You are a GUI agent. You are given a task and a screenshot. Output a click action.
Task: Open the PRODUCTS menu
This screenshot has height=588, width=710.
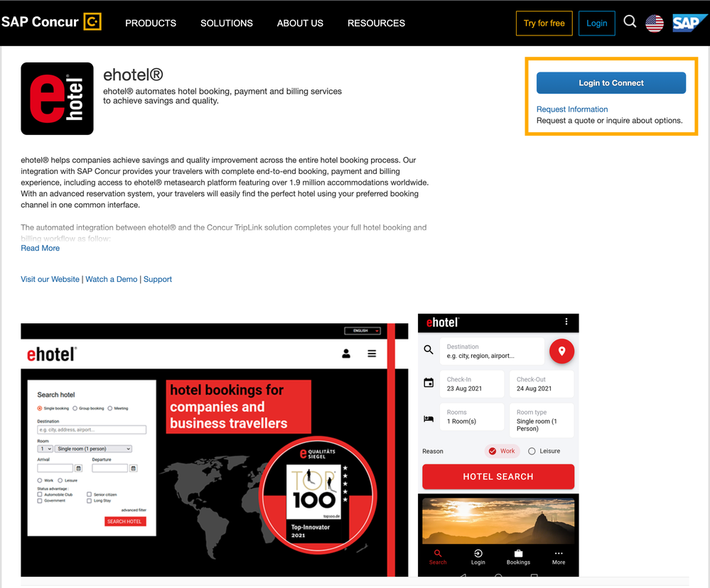(x=151, y=23)
